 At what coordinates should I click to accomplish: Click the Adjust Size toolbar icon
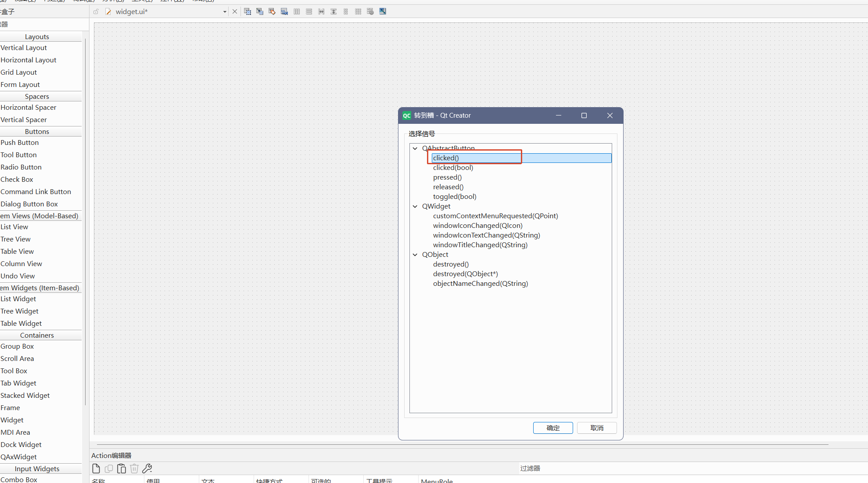click(x=383, y=11)
